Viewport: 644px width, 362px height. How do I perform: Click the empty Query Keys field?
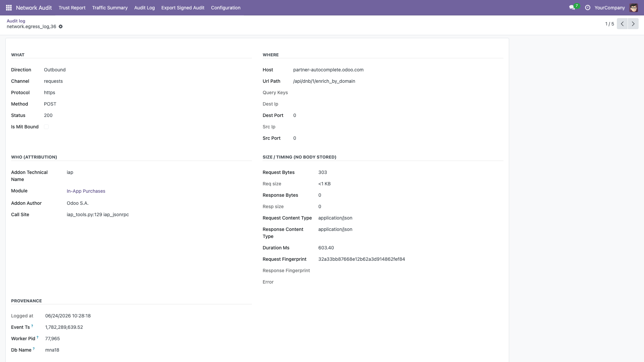pyautogui.click(x=398, y=93)
